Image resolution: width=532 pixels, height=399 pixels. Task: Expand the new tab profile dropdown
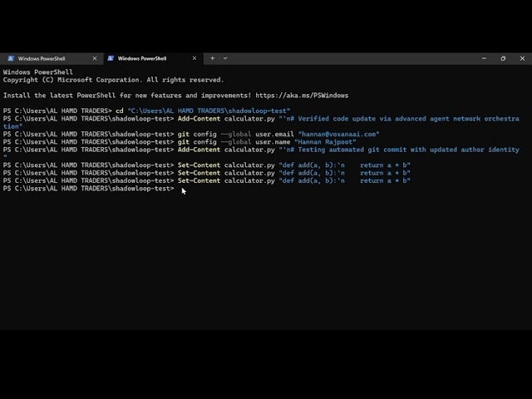[x=225, y=58]
